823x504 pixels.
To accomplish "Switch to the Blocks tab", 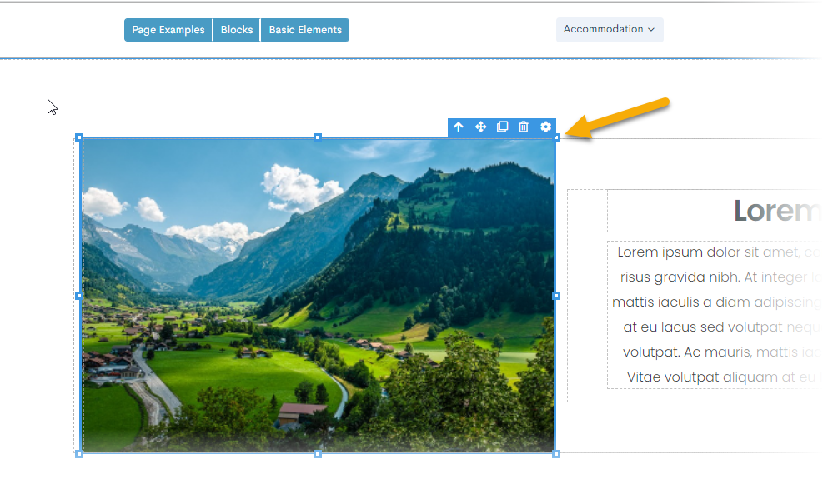I will tap(237, 30).
